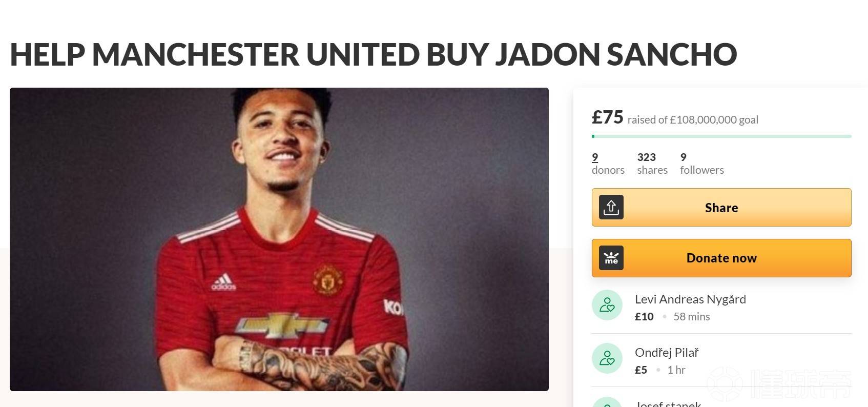
Task: Click the share upload icon
Action: click(611, 208)
